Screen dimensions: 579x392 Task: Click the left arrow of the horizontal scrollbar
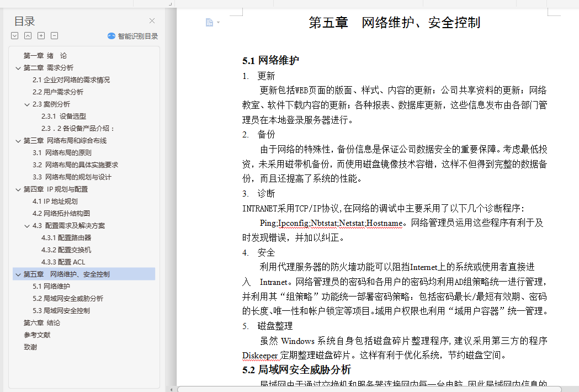coord(171,389)
